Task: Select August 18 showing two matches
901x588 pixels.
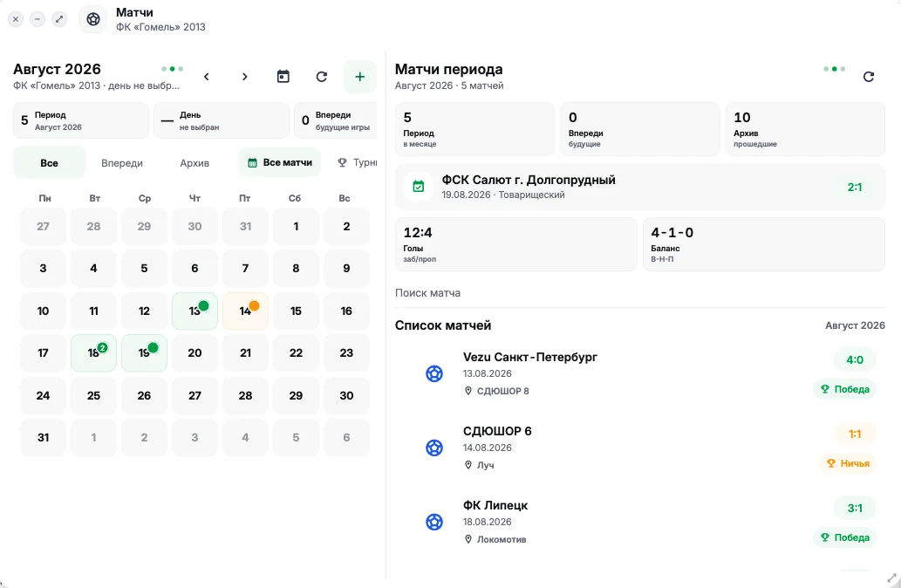Action: point(93,353)
